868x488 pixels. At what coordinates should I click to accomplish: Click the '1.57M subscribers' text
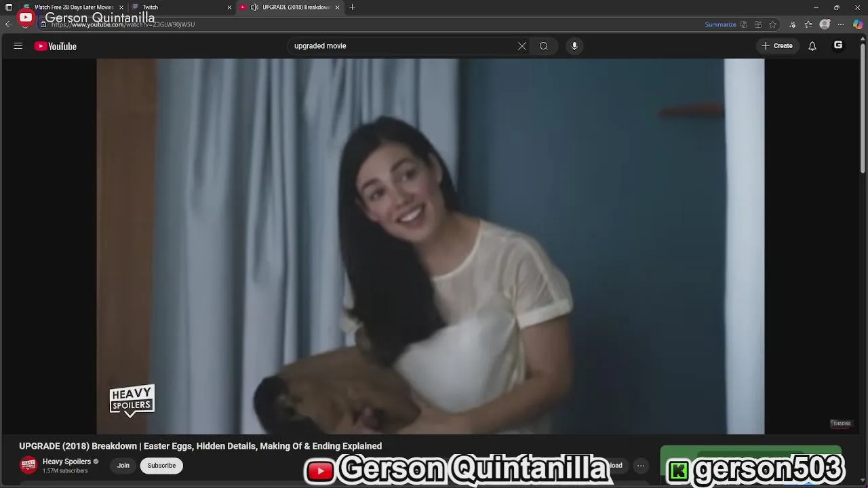65,471
